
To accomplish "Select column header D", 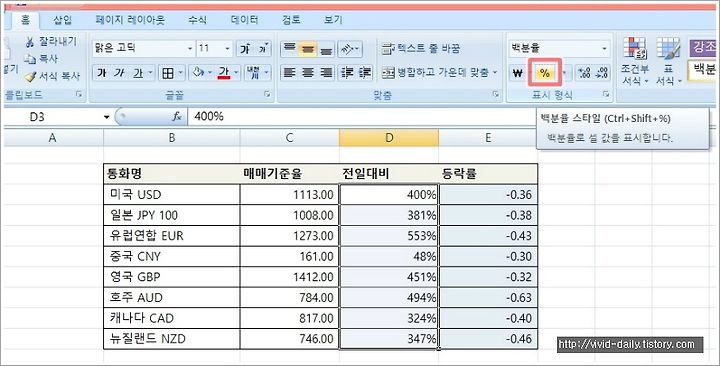I will (389, 138).
